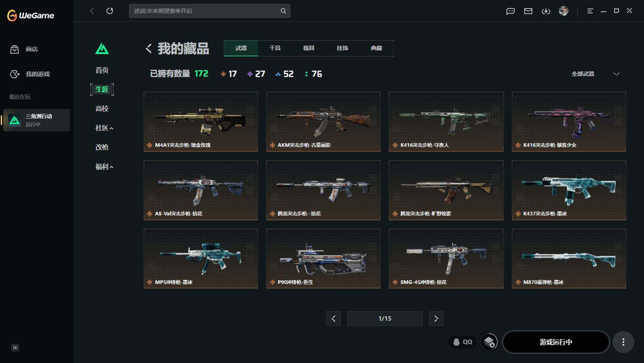This screenshot has width=644, height=363.
Task: Select the P90冲锋枪-医生 card
Action: point(323,259)
